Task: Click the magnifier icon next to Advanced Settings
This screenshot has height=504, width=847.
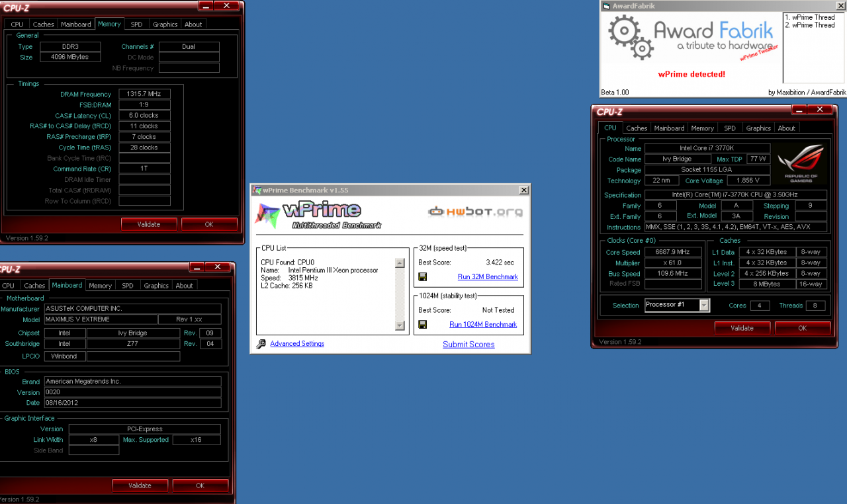Action: [x=261, y=344]
